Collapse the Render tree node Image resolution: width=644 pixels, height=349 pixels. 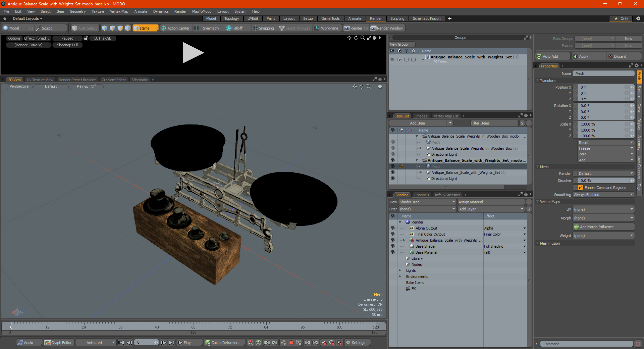pos(400,222)
